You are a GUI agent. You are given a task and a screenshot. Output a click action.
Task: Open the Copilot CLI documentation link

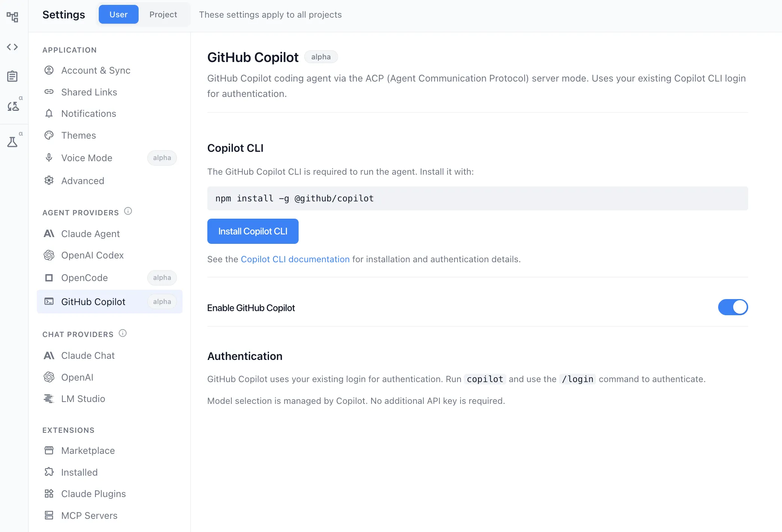295,259
